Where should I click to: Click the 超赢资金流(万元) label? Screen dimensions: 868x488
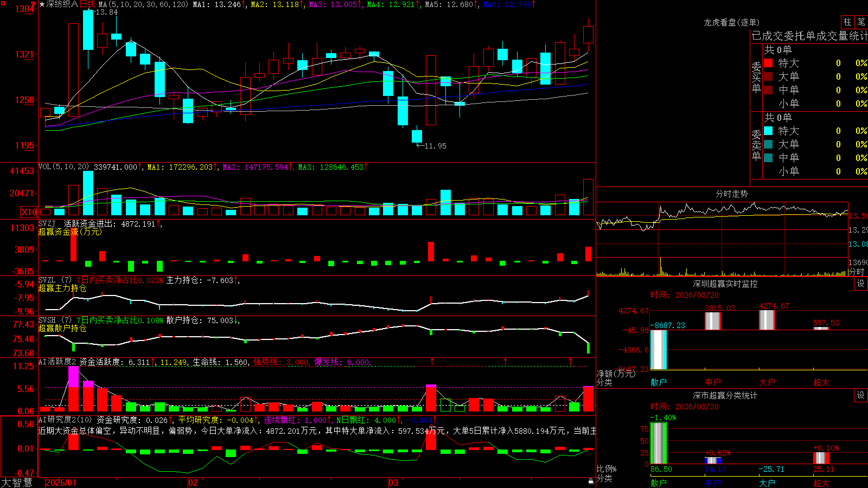click(70, 232)
